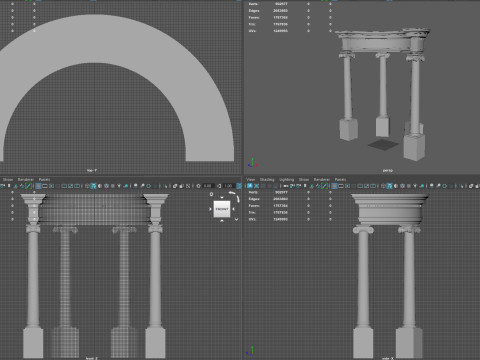
Task: Open the ViewCube options chevron menu
Action: click(x=236, y=219)
